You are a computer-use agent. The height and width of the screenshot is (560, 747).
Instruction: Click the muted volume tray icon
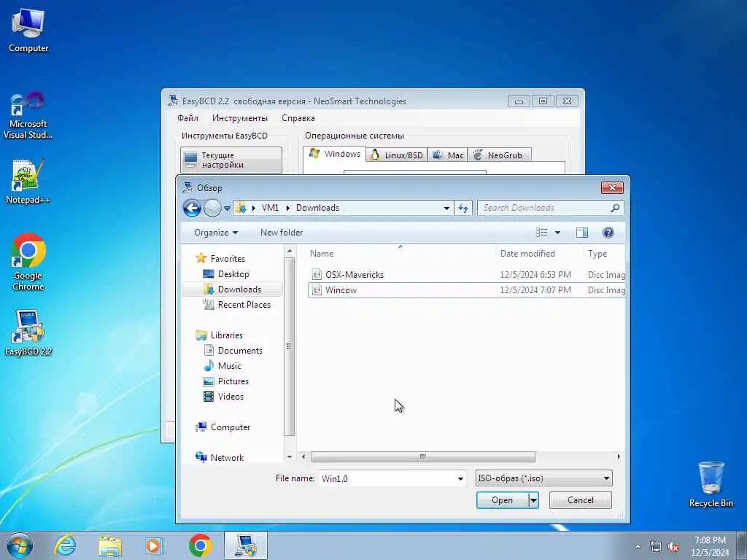pyautogui.click(x=673, y=547)
